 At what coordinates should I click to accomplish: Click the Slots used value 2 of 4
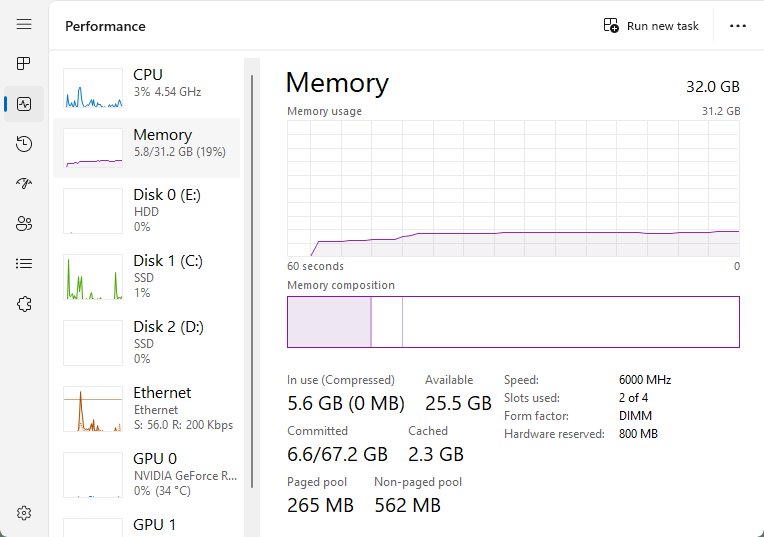(x=633, y=398)
